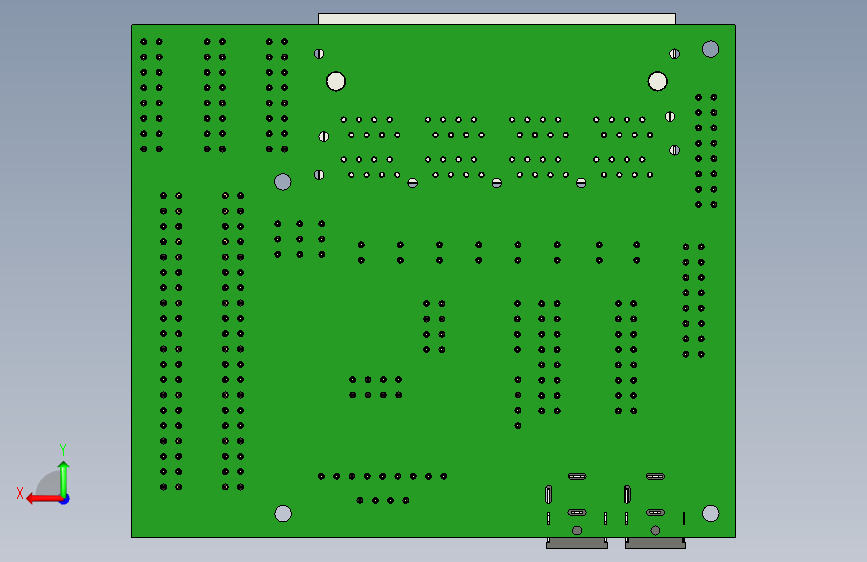This screenshot has width=867, height=562.
Task: Select the white connector strip along the board's top edge
Action: [x=497, y=19]
